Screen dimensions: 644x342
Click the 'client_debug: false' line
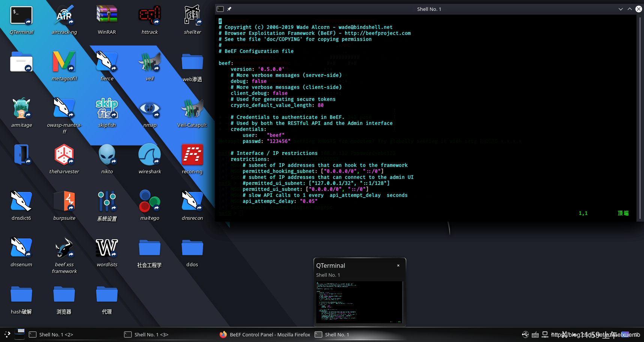[x=259, y=93]
